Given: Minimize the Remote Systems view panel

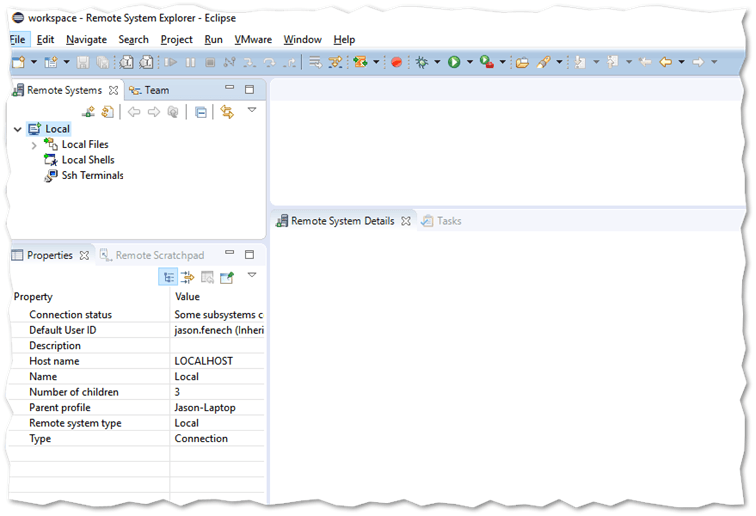Looking at the screenshot, I should point(230,88).
